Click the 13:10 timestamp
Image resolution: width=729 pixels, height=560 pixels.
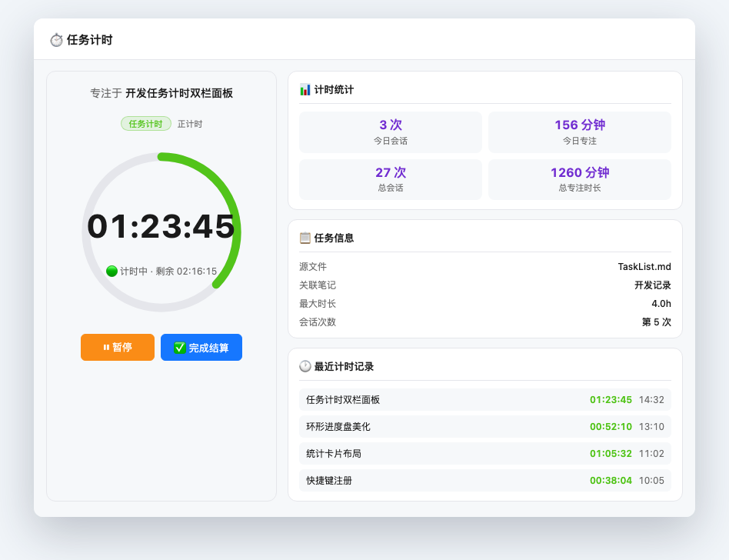coord(651,426)
